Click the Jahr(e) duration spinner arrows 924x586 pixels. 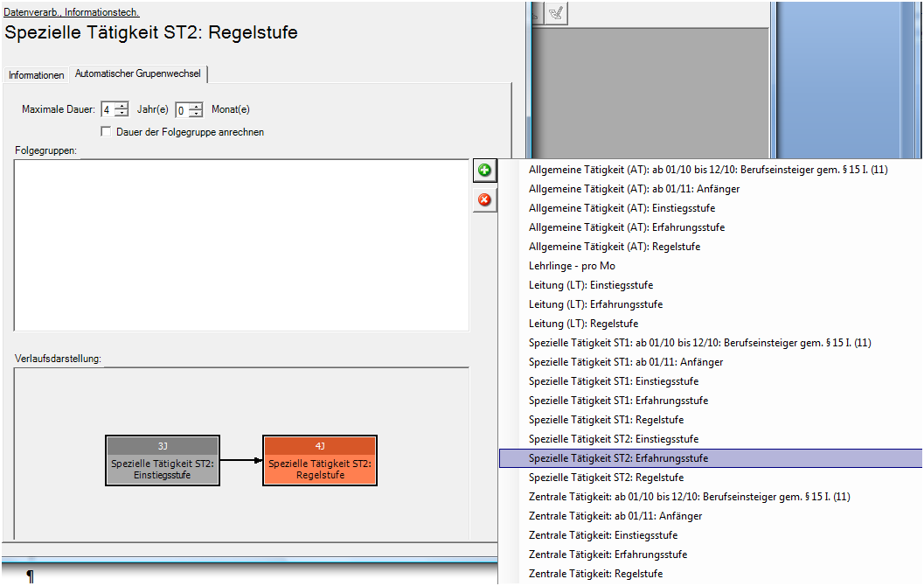tap(122, 109)
